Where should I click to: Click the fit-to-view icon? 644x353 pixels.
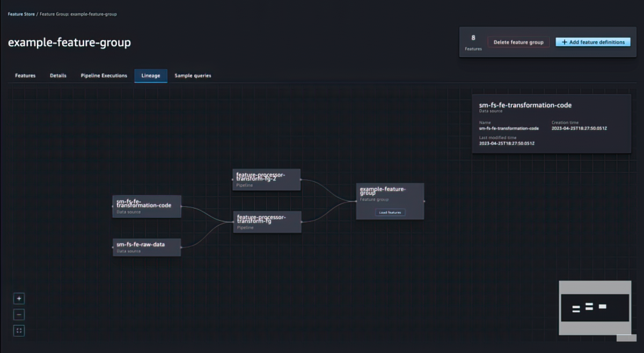[x=19, y=330]
